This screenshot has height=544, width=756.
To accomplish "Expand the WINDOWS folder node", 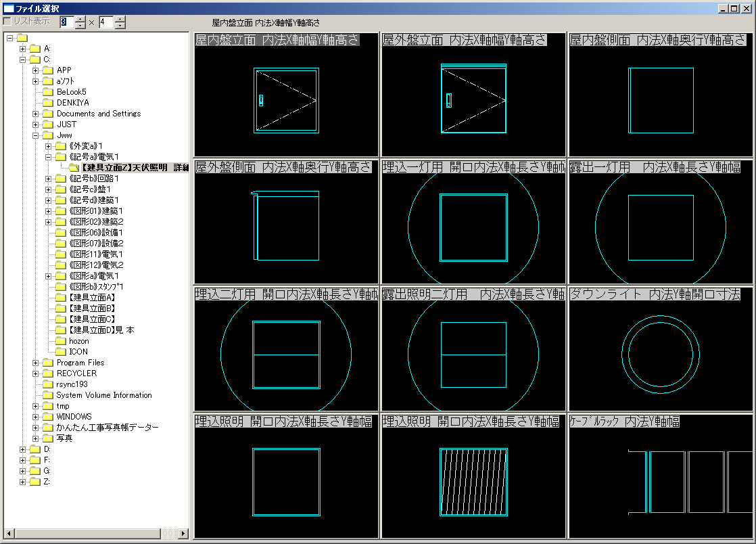I will pos(36,417).
